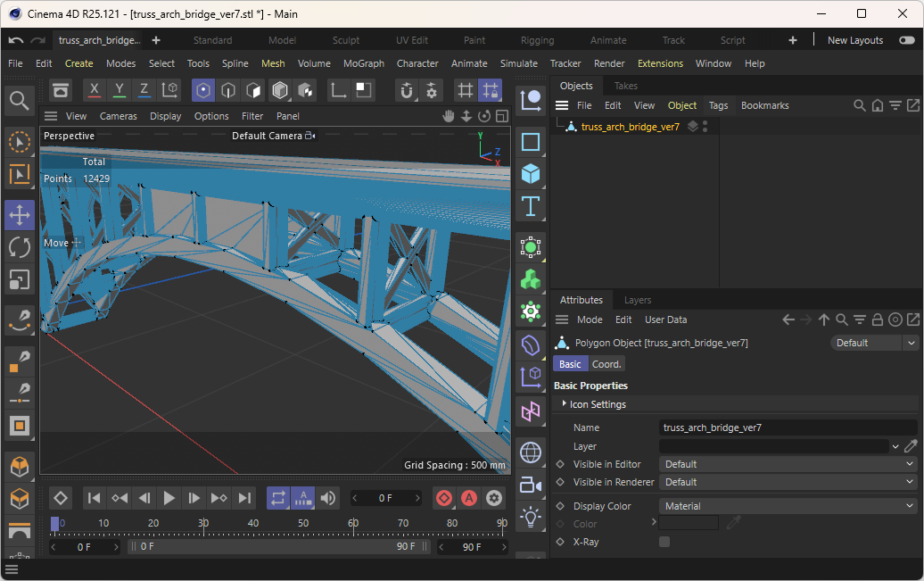Toggle workplane grid icon

pos(466,90)
